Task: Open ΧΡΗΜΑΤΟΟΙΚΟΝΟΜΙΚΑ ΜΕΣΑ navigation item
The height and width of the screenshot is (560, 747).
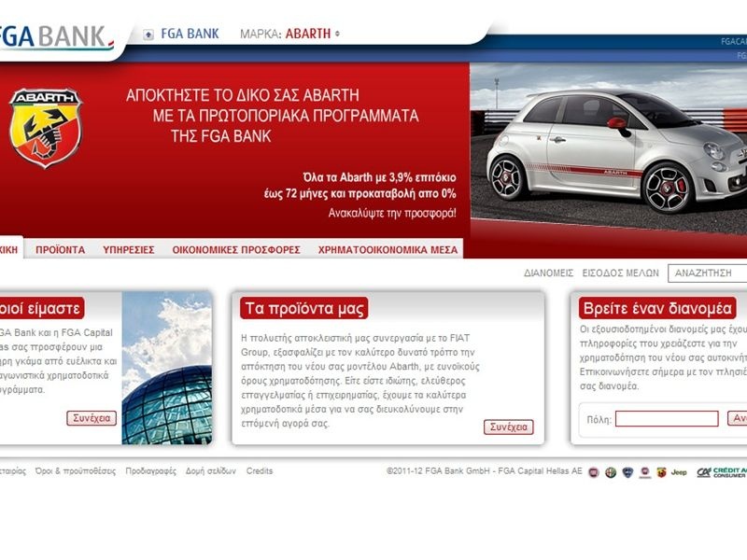Action: click(385, 250)
